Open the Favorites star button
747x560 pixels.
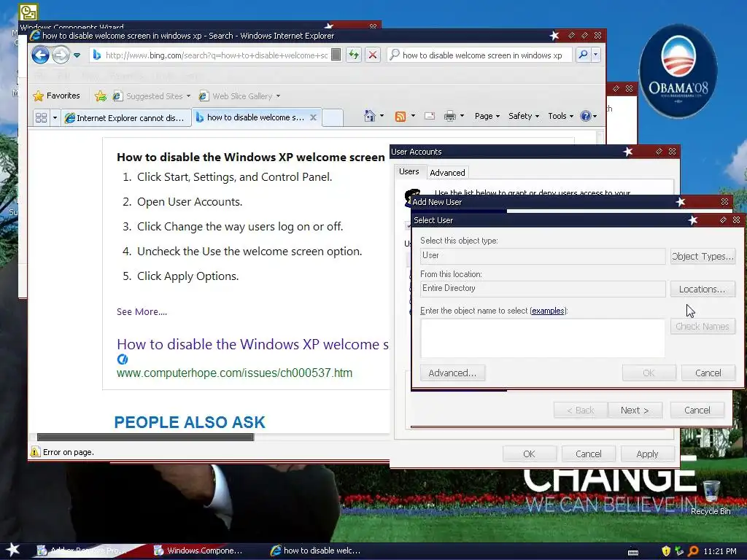[56, 96]
